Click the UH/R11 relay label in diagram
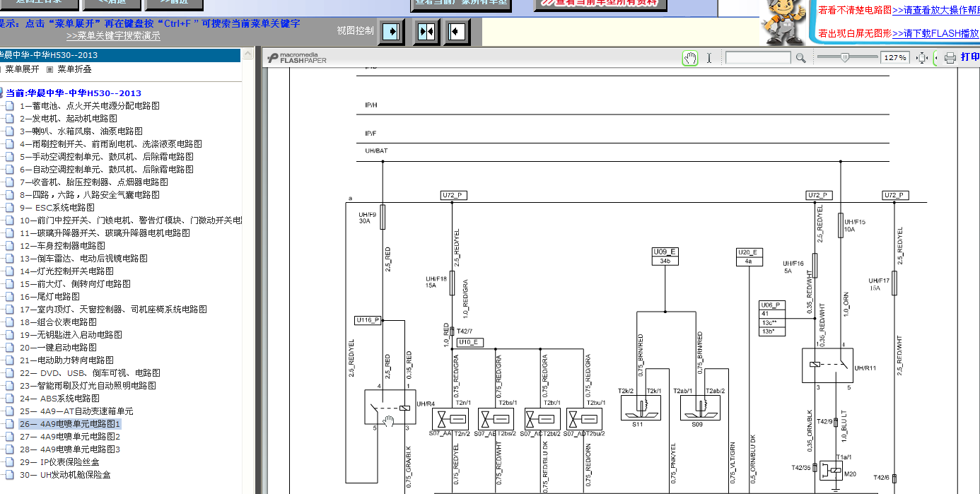Viewport: 980px width, 494px height. [x=865, y=368]
